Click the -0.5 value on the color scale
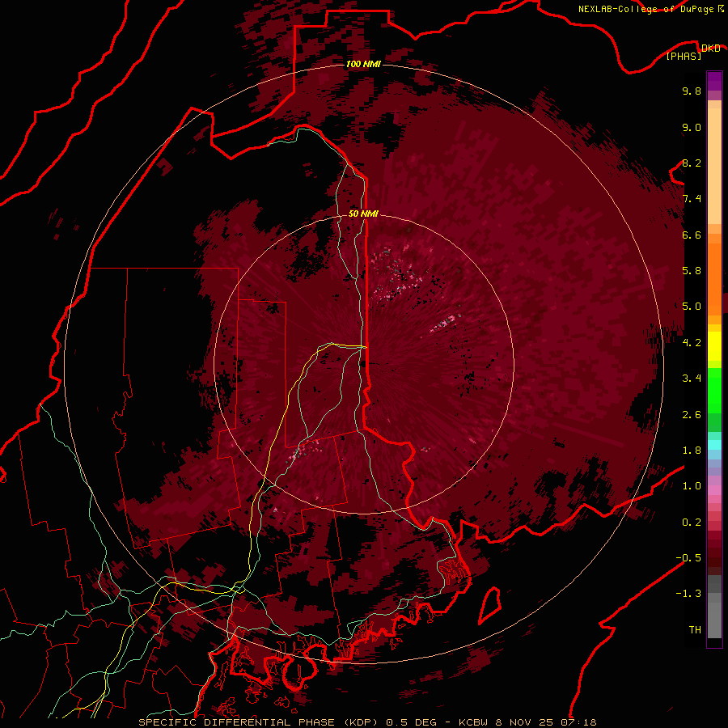728x728 pixels. click(688, 558)
